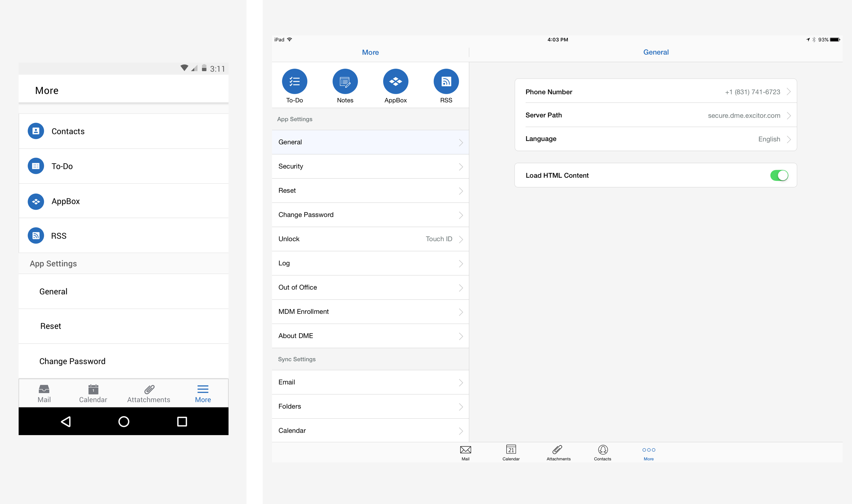Tap the Touch ID value text
852x504 pixels.
439,239
